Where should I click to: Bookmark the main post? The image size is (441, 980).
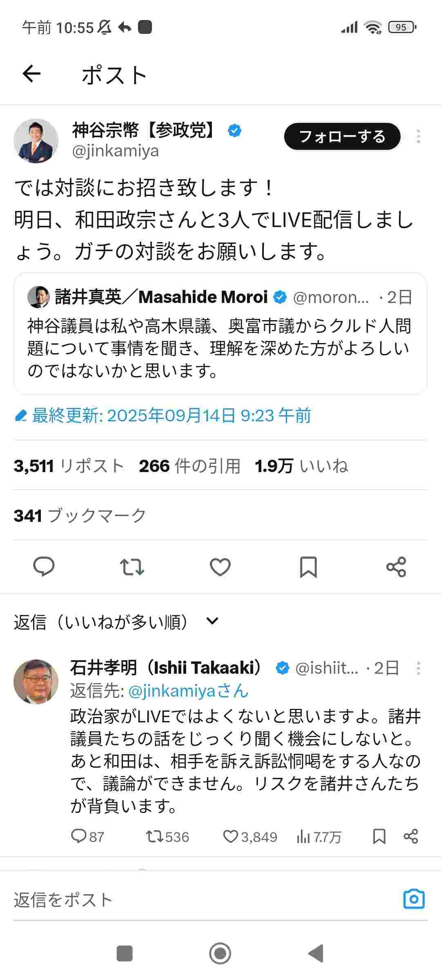[x=308, y=567]
